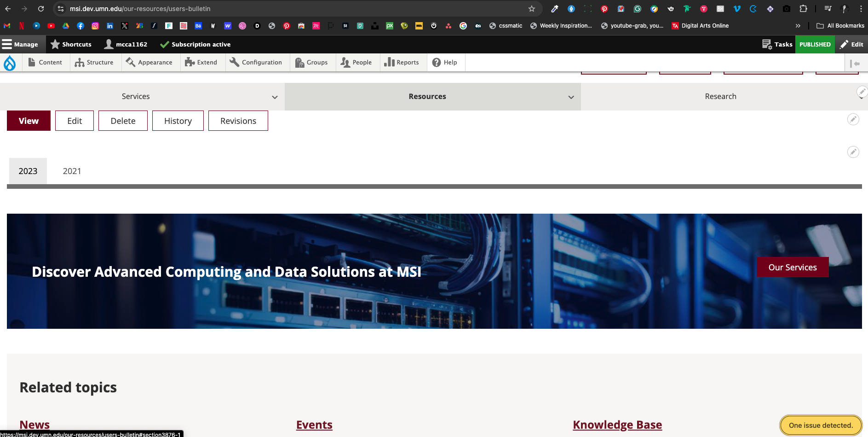Click the Shortcuts star icon
This screenshot has height=437, width=868.
tap(55, 44)
